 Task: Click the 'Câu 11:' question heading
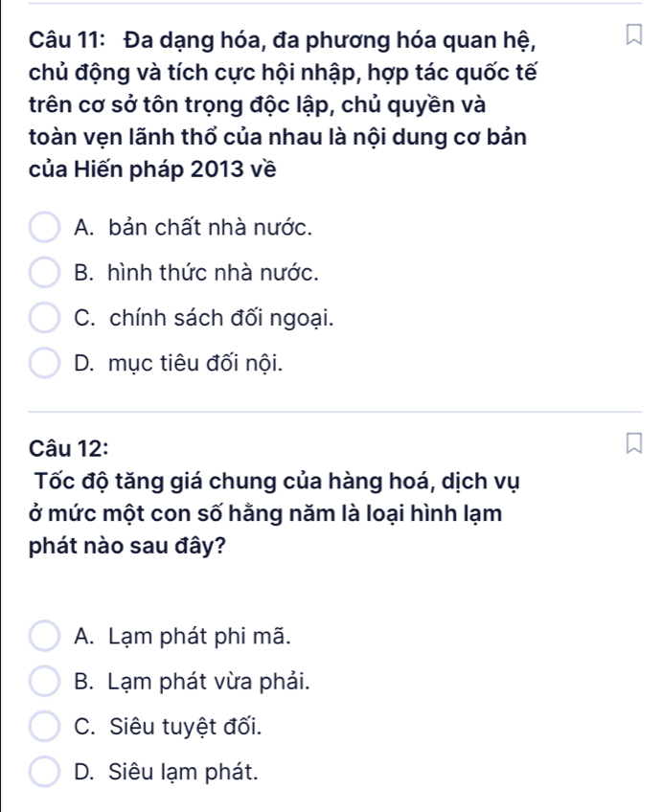click(65, 40)
